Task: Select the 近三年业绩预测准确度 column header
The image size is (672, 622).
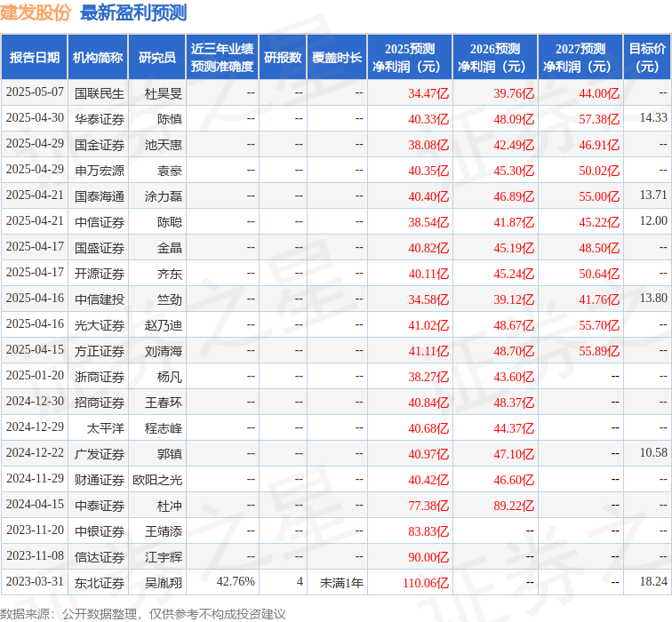Action: click(222, 58)
